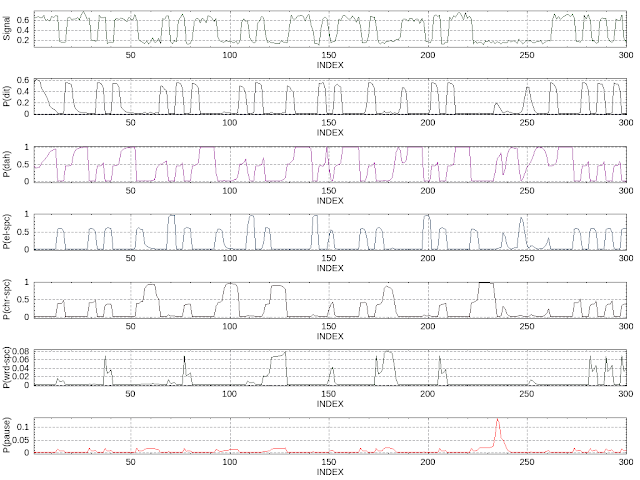640x480 pixels.
Task: Select the INDEX label below the Signal plot
Action: 330,65
